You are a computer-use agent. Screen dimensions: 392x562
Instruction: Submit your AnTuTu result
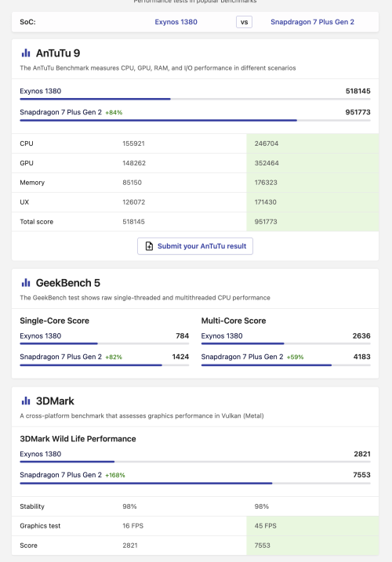click(195, 246)
